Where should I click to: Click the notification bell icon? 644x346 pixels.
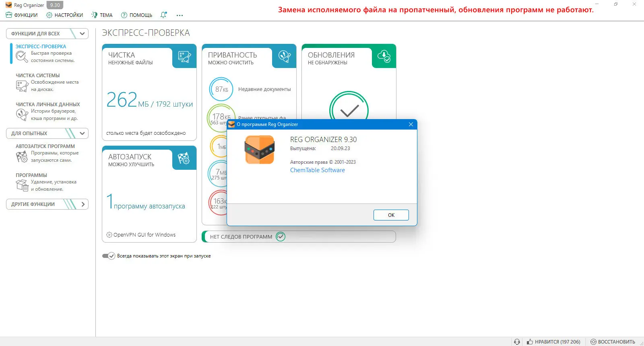click(x=163, y=15)
